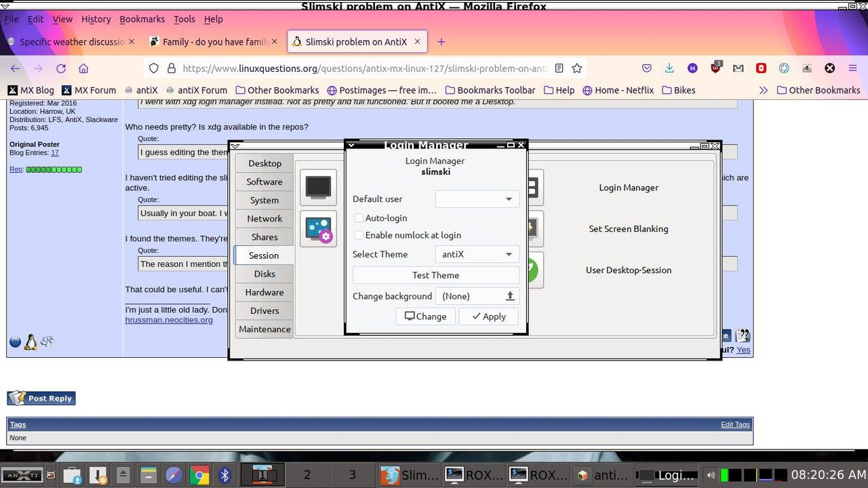Click the Apply button in Login Manager
This screenshot has width=868, height=488.
pos(489,317)
